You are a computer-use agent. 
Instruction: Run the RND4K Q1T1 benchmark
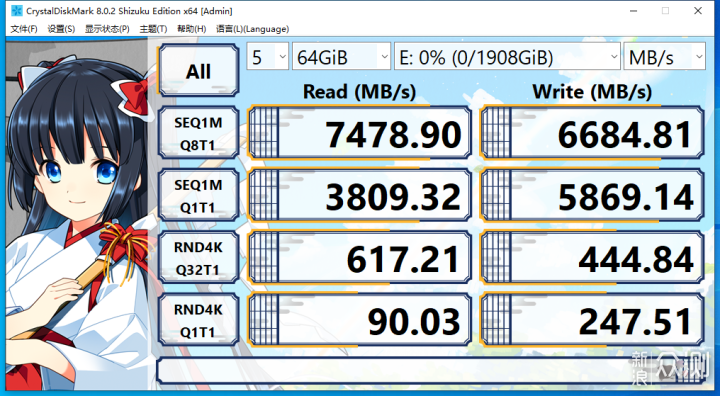198,320
